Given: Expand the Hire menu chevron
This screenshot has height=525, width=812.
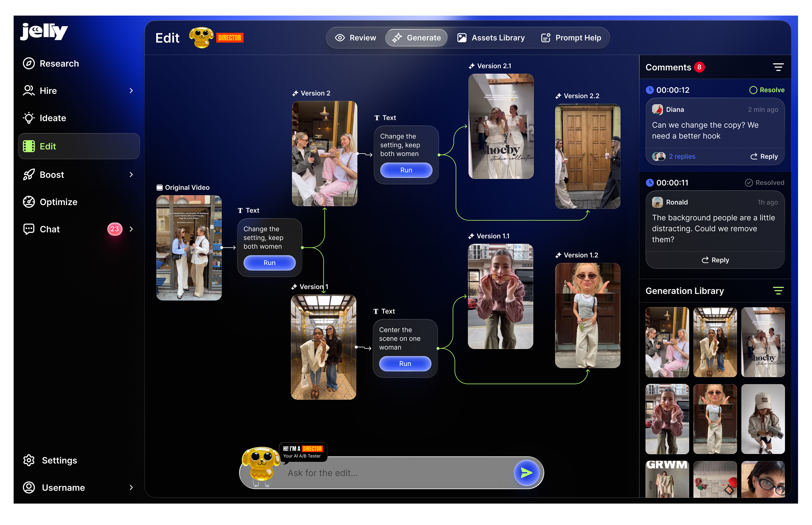Looking at the screenshot, I should pos(131,91).
